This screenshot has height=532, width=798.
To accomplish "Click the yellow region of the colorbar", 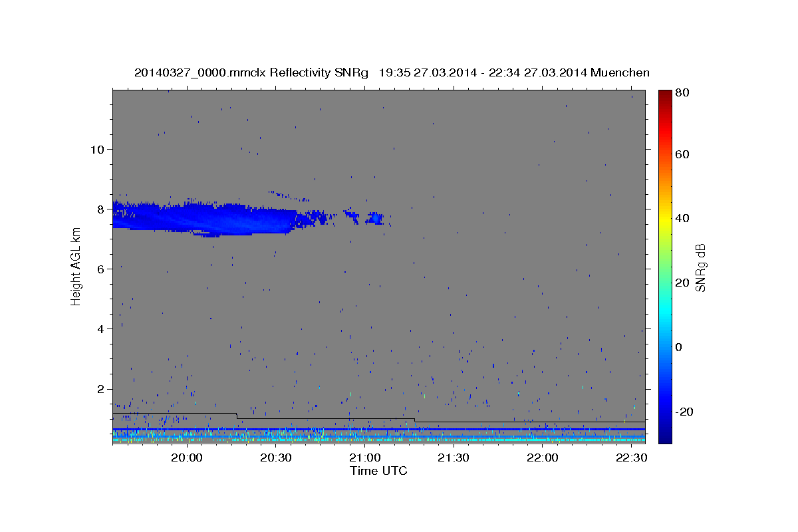I will pos(665,218).
